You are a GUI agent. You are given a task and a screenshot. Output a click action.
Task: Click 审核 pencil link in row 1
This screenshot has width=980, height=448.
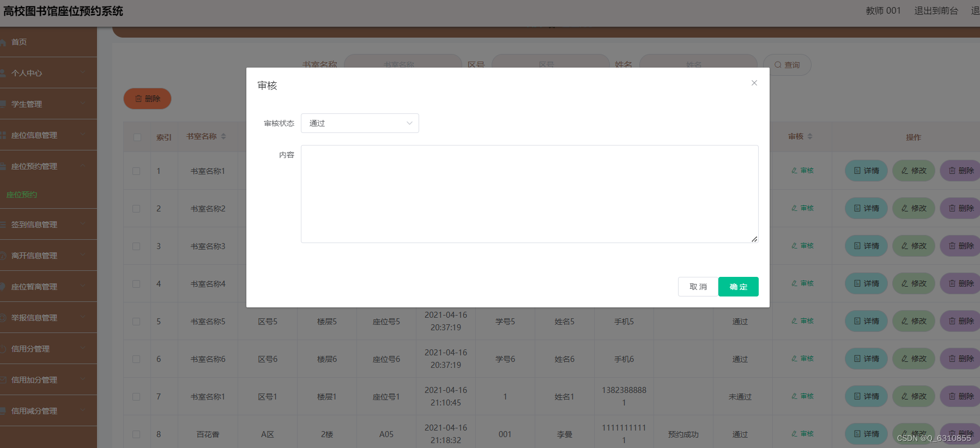pyautogui.click(x=802, y=171)
